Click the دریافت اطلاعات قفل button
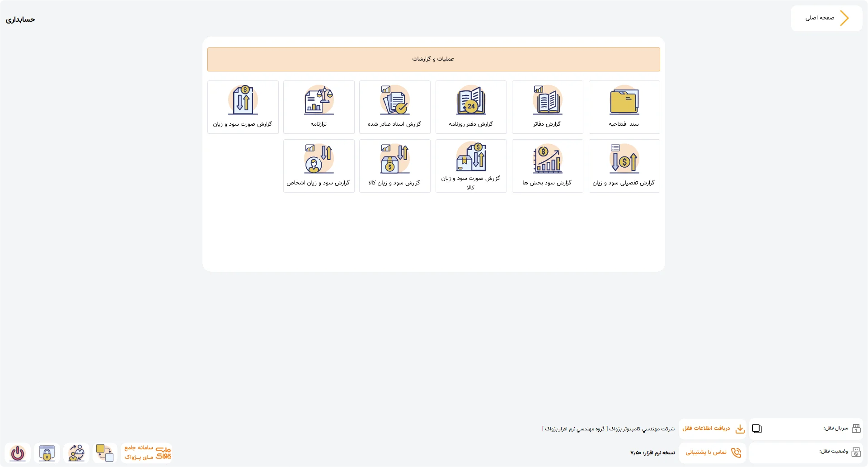The height and width of the screenshot is (467, 868). click(713, 429)
